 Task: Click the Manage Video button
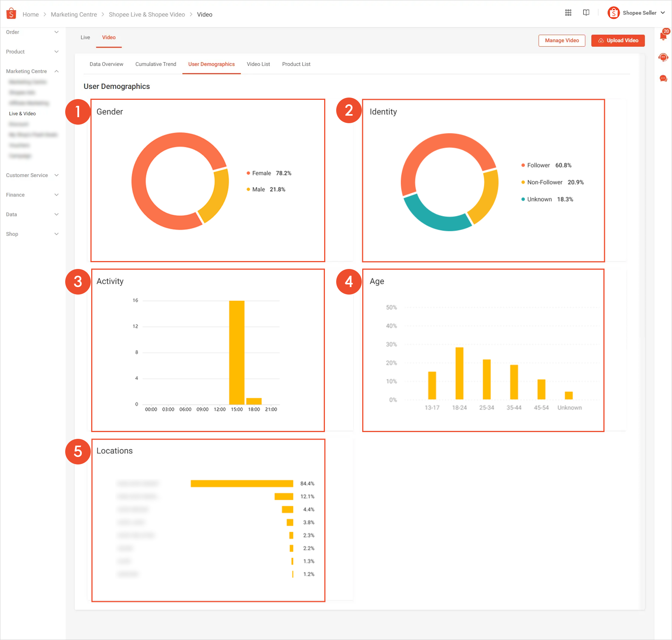pos(562,40)
